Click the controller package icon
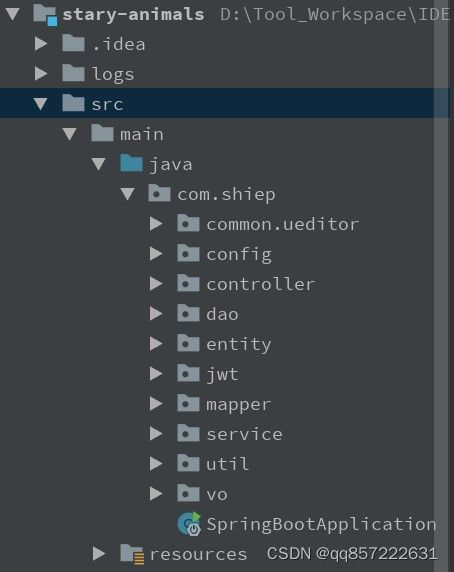Viewport: 454px width, 572px height. pos(188,283)
